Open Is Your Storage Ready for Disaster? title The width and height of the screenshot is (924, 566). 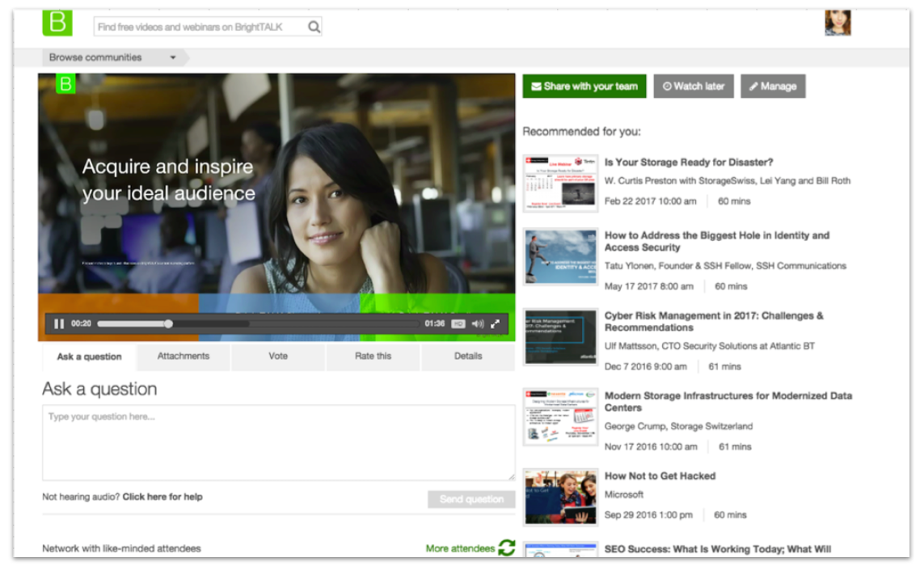(688, 163)
